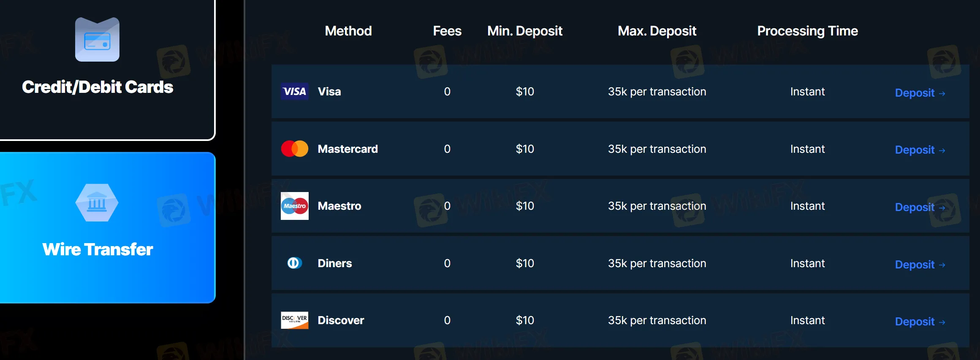Screen dimensions: 980x360
Task: Select the Credit/Debit Cards tab
Action: click(98, 87)
